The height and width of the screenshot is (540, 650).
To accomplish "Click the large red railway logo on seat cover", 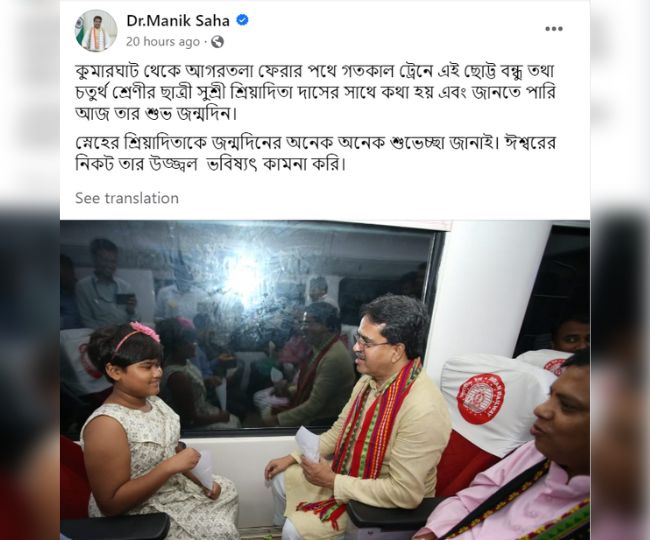I will [x=480, y=399].
